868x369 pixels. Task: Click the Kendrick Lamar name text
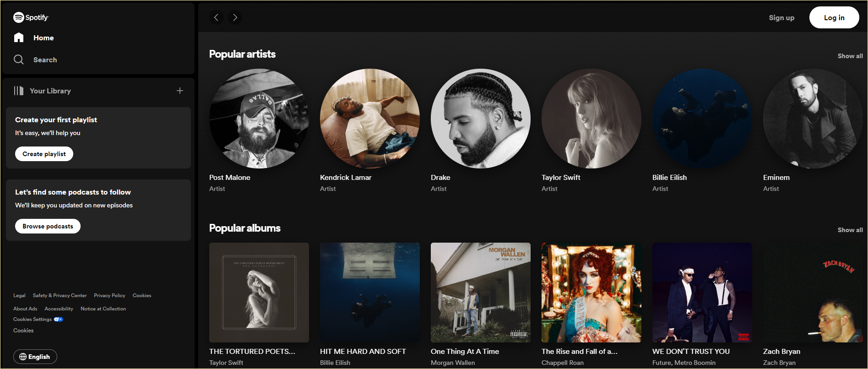point(346,178)
